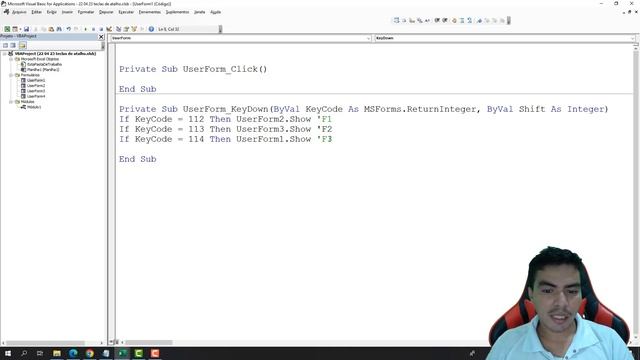Close the Project explorer panel

[101, 37]
